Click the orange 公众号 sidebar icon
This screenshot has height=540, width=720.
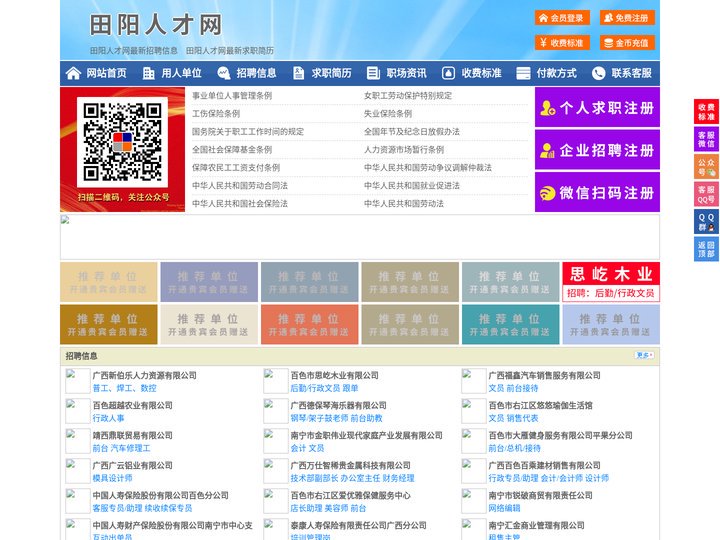(706, 167)
